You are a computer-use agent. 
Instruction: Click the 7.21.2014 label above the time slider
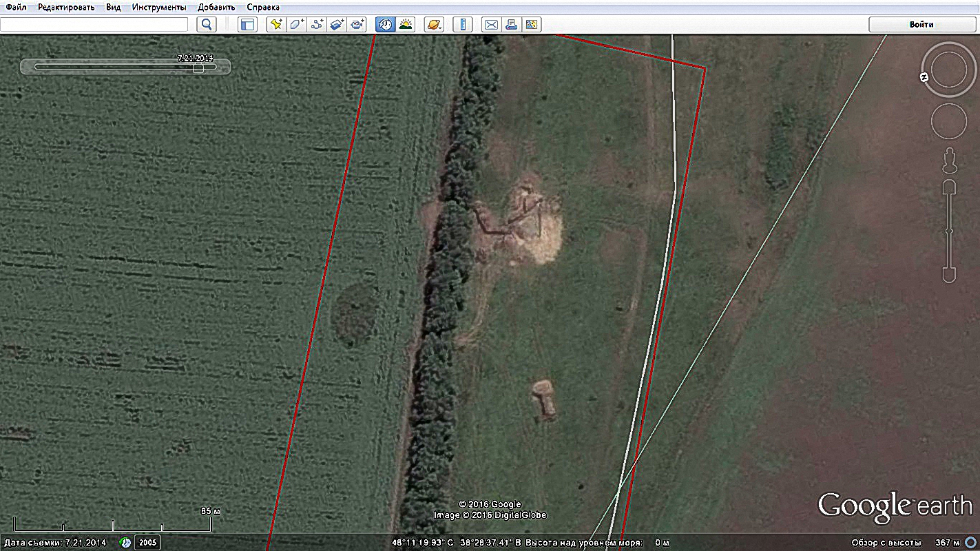coord(196,59)
